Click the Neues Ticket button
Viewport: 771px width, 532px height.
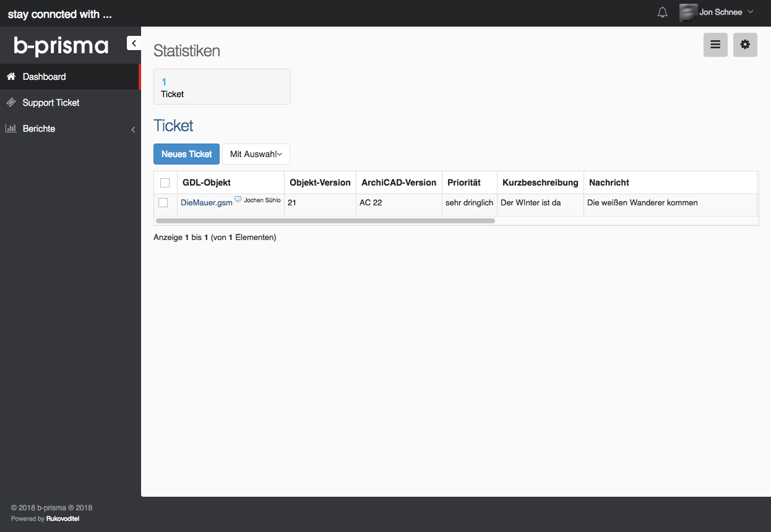pyautogui.click(x=186, y=154)
